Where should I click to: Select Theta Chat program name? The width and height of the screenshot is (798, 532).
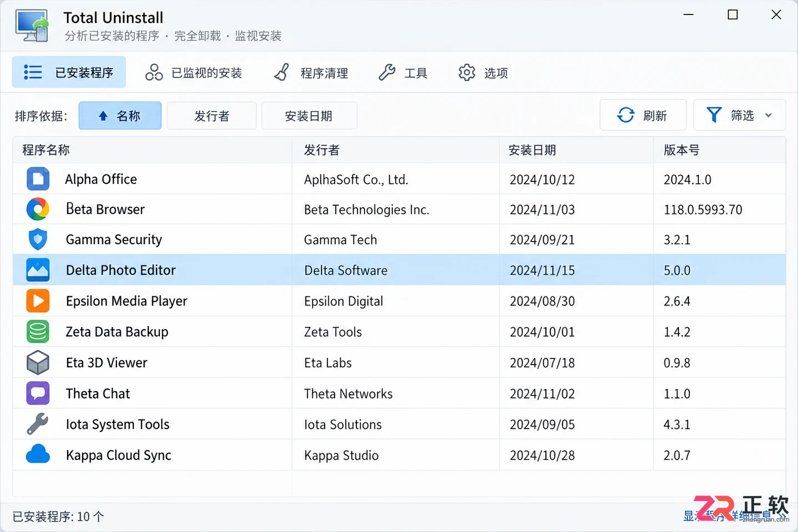pyautogui.click(x=98, y=393)
